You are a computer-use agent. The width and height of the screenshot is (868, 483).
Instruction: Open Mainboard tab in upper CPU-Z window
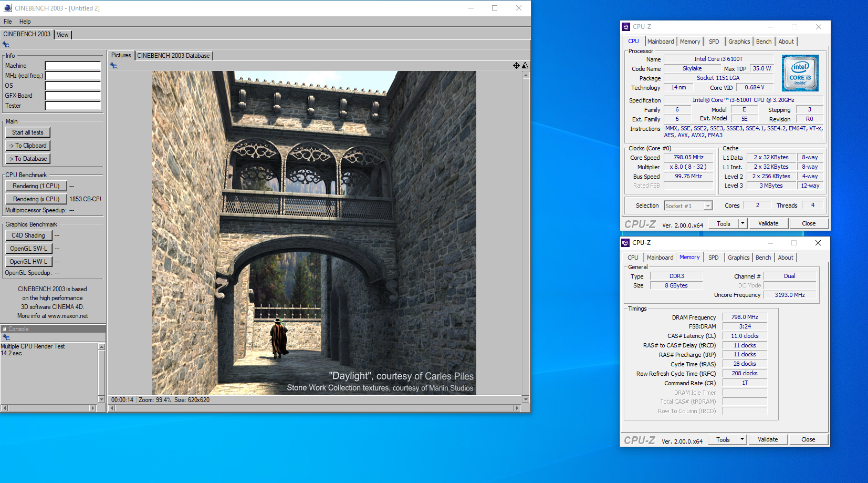coord(661,42)
